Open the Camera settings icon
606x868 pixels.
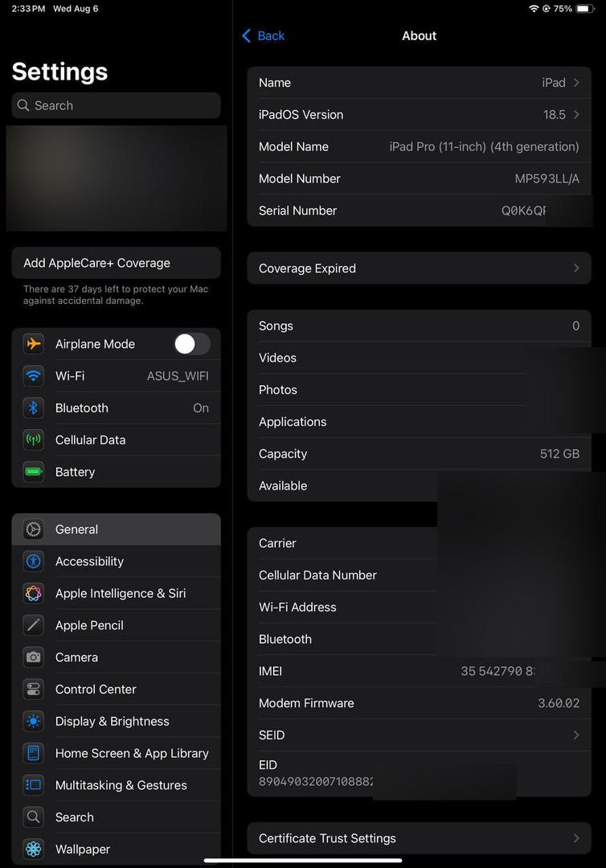click(33, 657)
